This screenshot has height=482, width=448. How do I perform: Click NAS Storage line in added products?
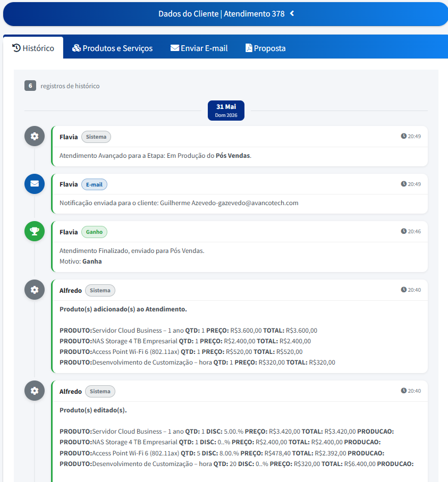185,341
